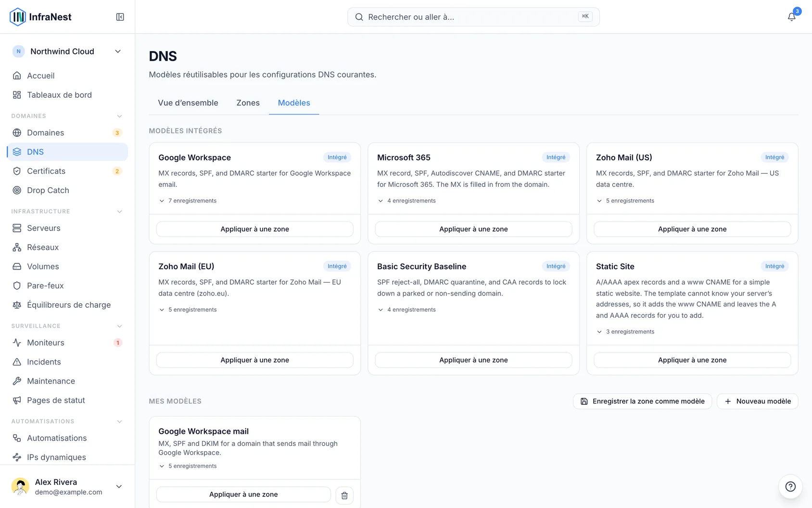This screenshot has height=508, width=812.
Task: Focus the Rechercher ou aller à search field
Action: click(x=473, y=17)
